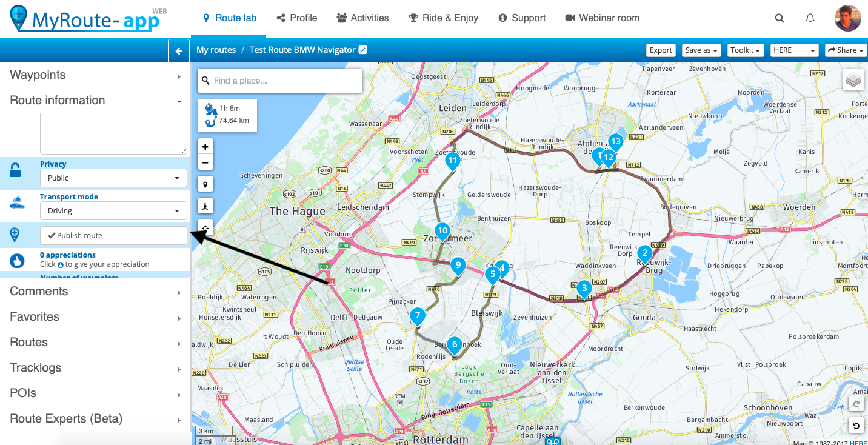868x445 pixels.
Task: Select waypoint marker 7 on map
Action: pyautogui.click(x=417, y=316)
